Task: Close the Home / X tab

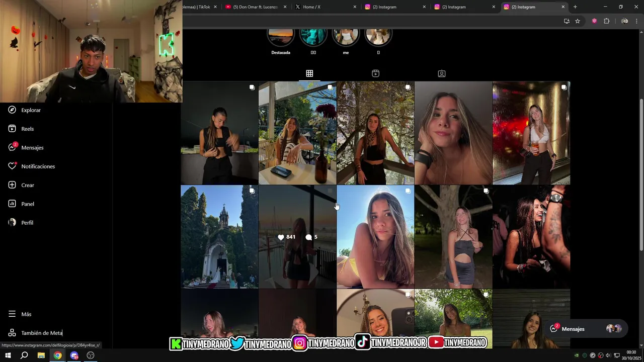Action: 355,7
